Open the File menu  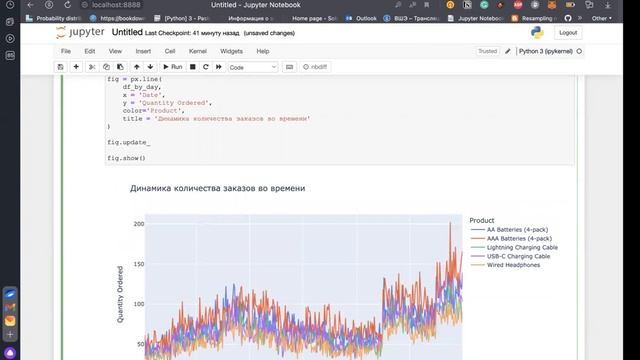click(66, 51)
